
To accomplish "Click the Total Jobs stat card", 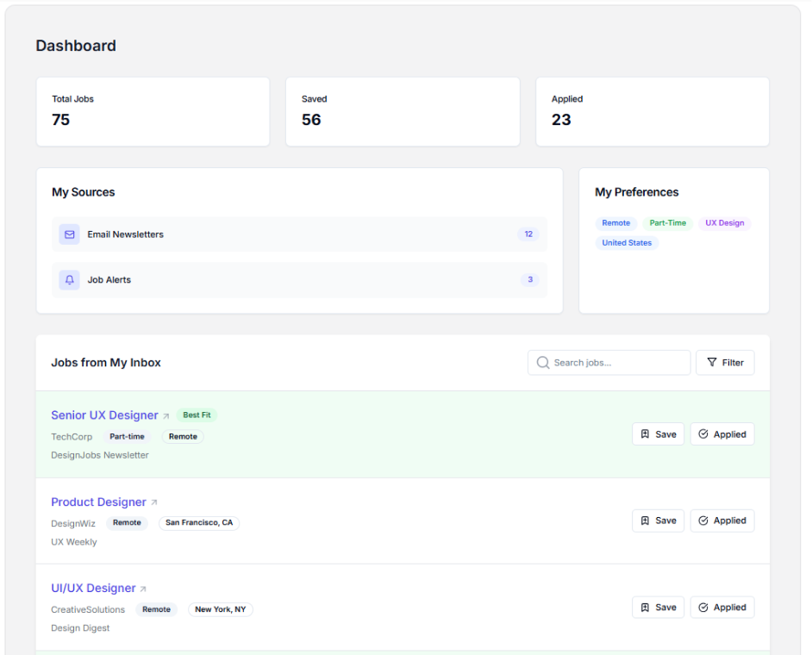I will click(153, 112).
